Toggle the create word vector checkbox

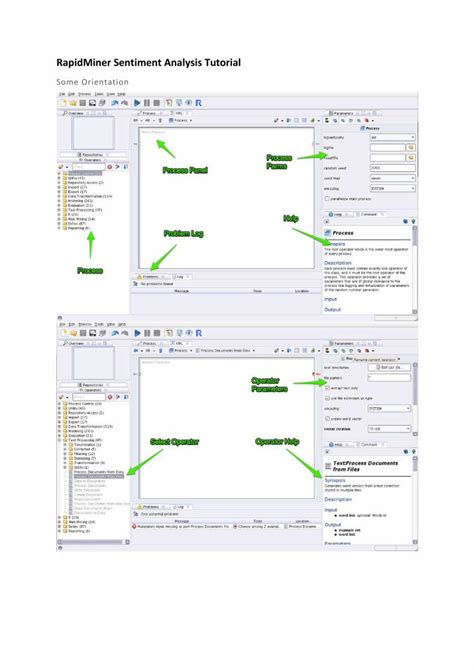(327, 419)
